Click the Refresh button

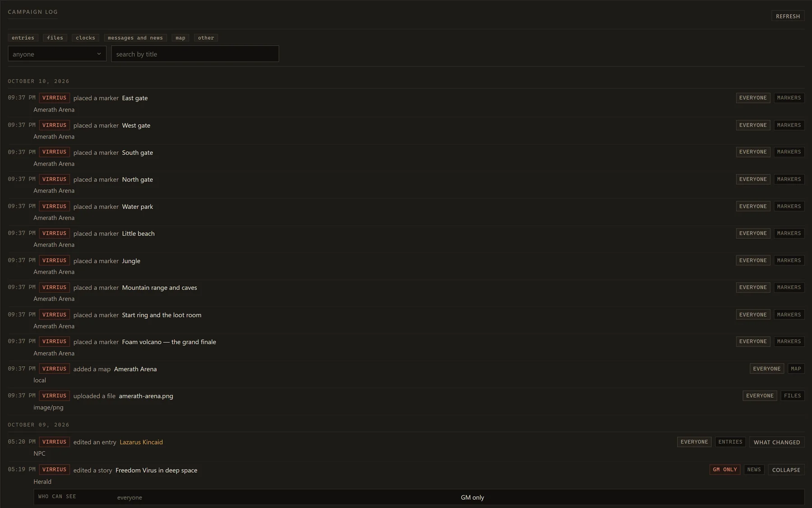tap(788, 16)
